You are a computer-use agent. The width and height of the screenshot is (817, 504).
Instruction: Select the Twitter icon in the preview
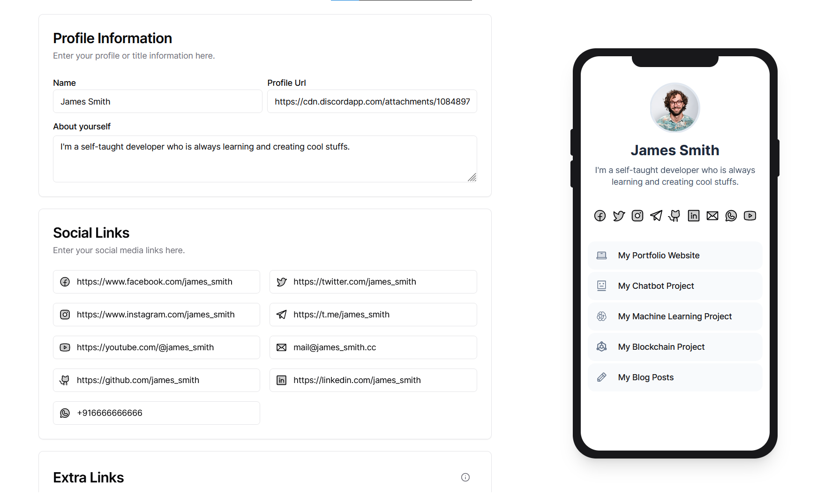pos(619,216)
